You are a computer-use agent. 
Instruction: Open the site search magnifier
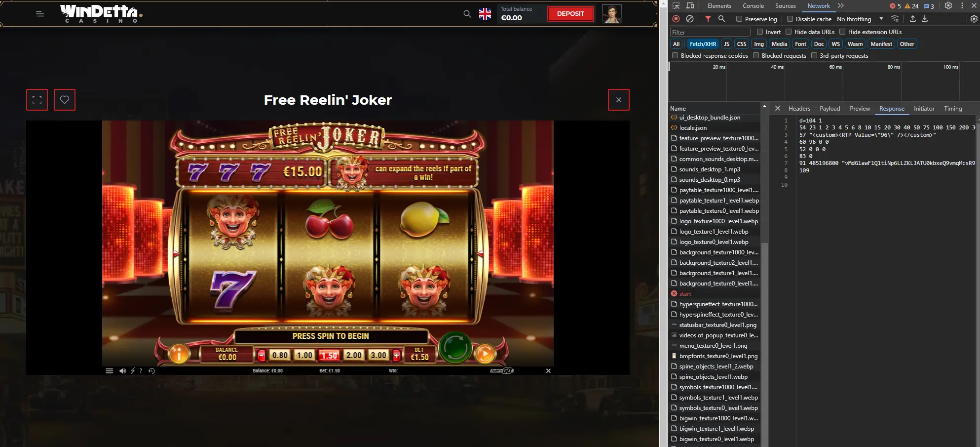click(x=467, y=14)
